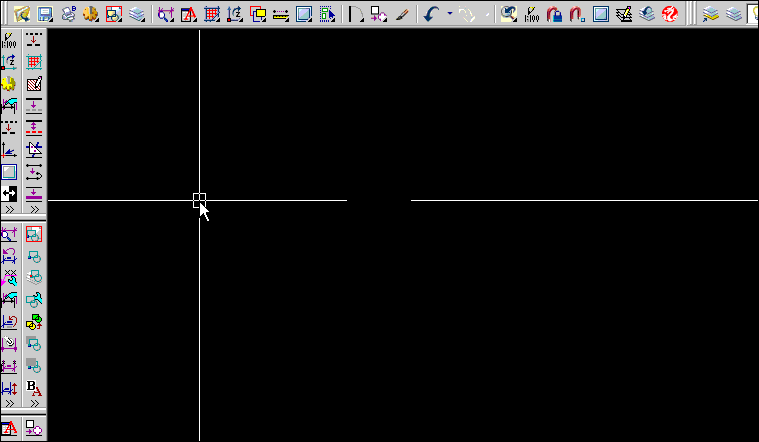Click the black and white double arrow icon
759x442 pixels.
coord(9,194)
